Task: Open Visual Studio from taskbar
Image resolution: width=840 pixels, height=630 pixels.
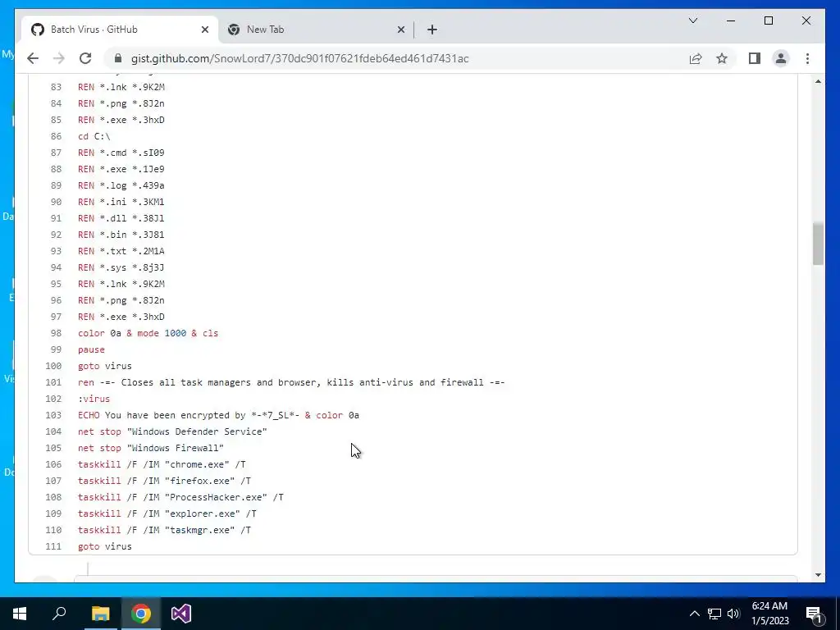Action: 181,614
